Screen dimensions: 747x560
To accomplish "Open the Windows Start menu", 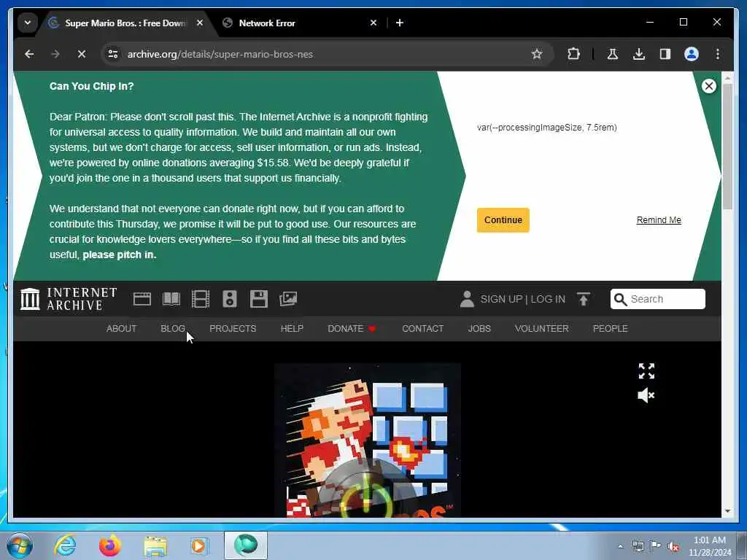I will [x=20, y=545].
